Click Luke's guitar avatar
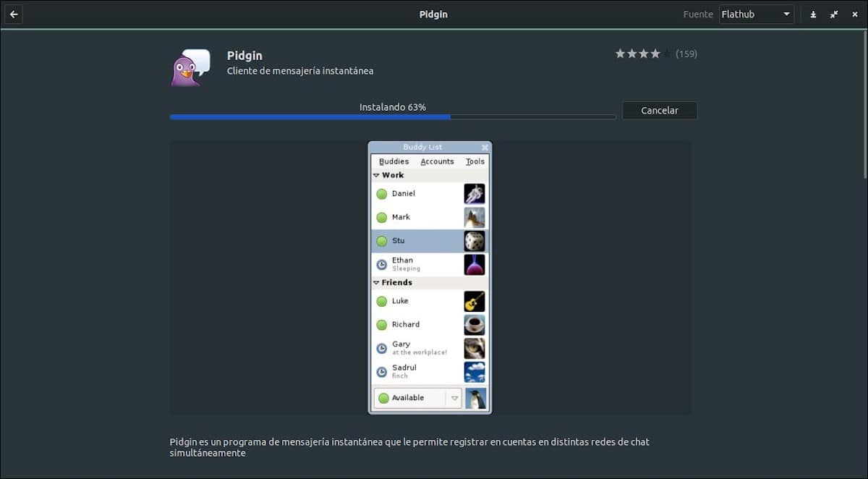Image resolution: width=868 pixels, height=479 pixels. [x=475, y=301]
